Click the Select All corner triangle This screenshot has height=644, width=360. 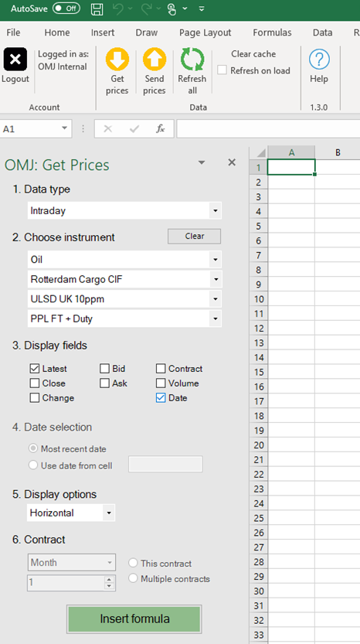(x=260, y=153)
